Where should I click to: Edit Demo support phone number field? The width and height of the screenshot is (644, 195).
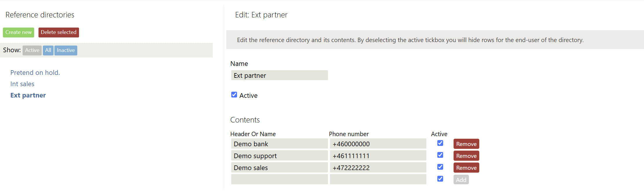[378, 156]
